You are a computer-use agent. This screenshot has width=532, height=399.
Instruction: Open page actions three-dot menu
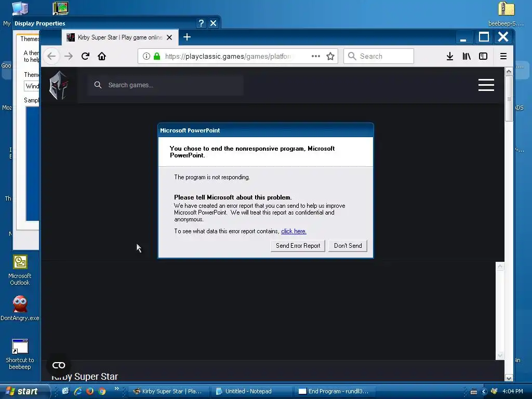316,56
